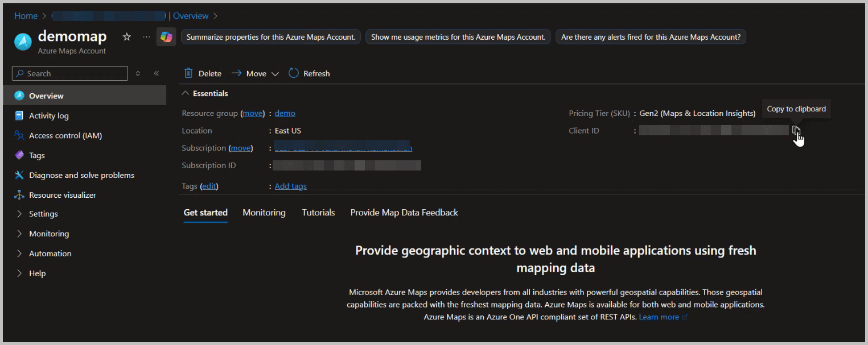The width and height of the screenshot is (868, 345).
Task: Launch Copilot next to the demomap title
Action: (x=166, y=36)
